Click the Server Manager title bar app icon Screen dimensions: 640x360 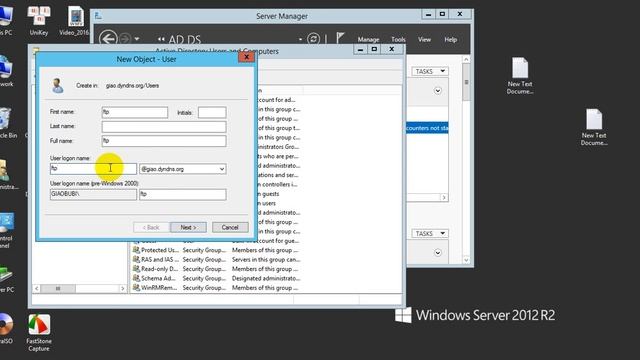pyautogui.click(x=98, y=16)
